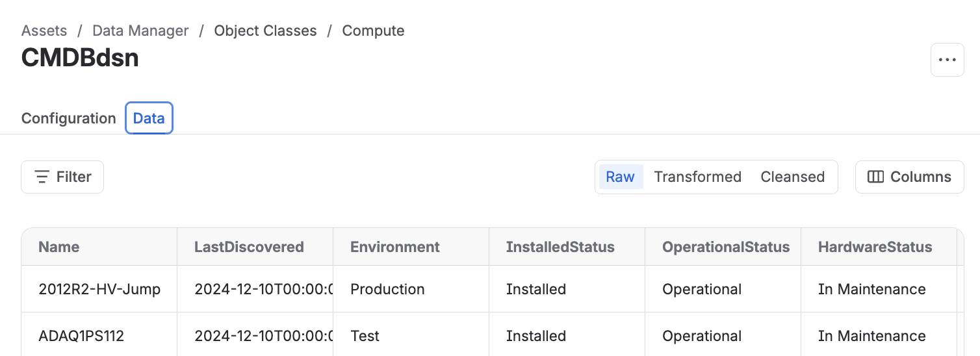The height and width of the screenshot is (356, 980).
Task: Click Installed status in 2012R2-HV-Jump row
Action: (x=567, y=289)
